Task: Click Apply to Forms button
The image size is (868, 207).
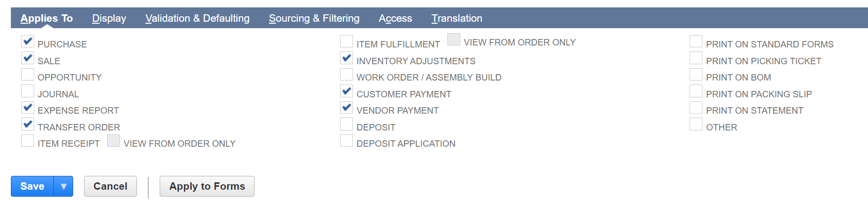Action: (x=207, y=186)
